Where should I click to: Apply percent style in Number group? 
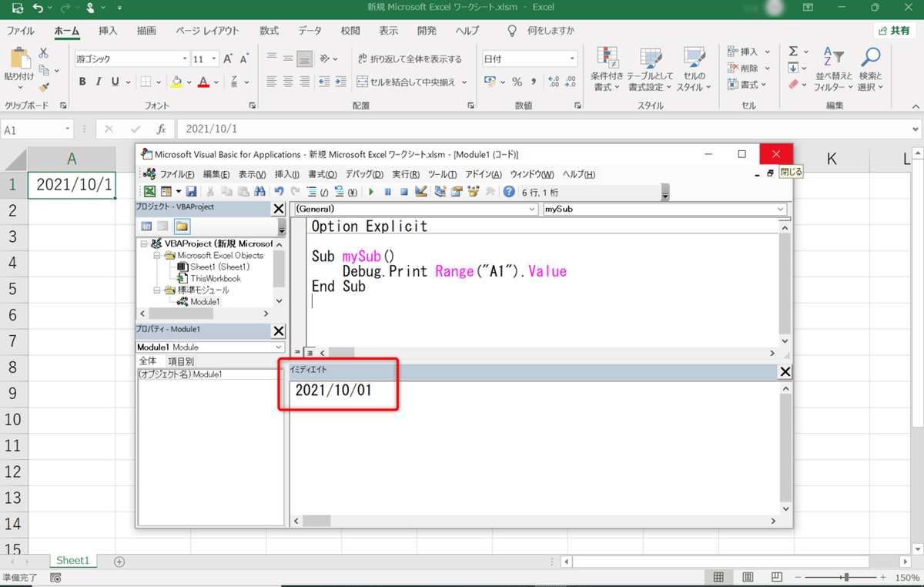pos(517,82)
